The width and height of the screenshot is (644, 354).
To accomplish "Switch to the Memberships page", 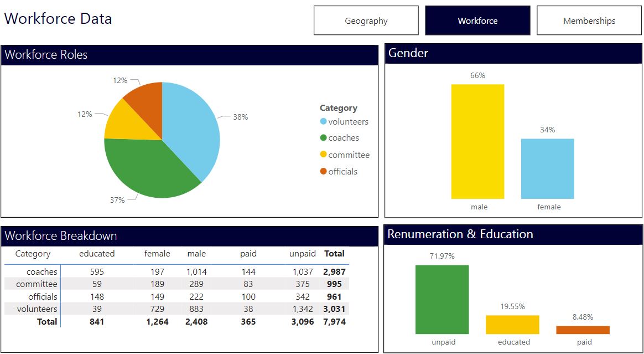I will pos(589,20).
